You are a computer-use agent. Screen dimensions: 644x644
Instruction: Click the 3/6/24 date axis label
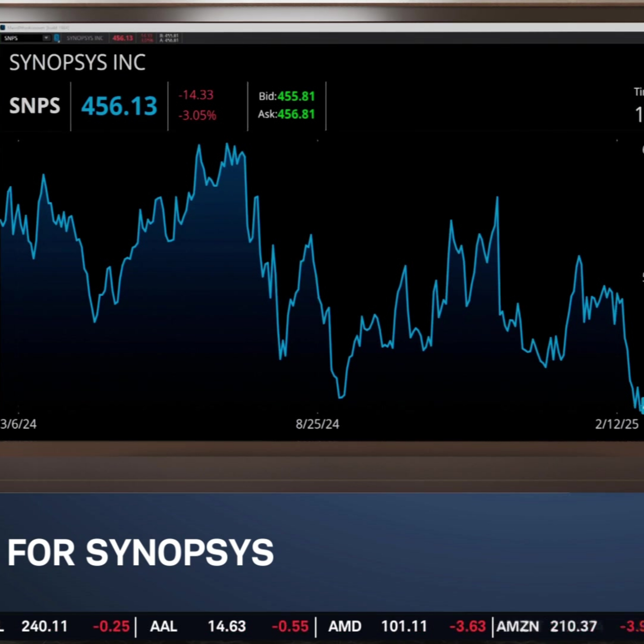pyautogui.click(x=18, y=424)
